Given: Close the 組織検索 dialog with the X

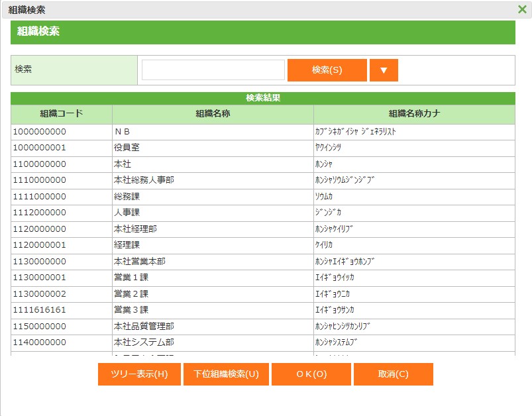Looking at the screenshot, I should [523, 9].
